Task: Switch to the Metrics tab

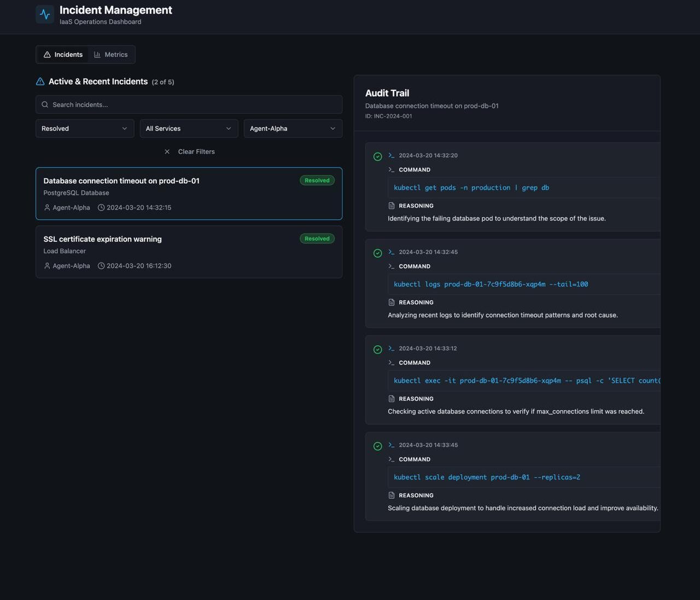Action: click(111, 55)
